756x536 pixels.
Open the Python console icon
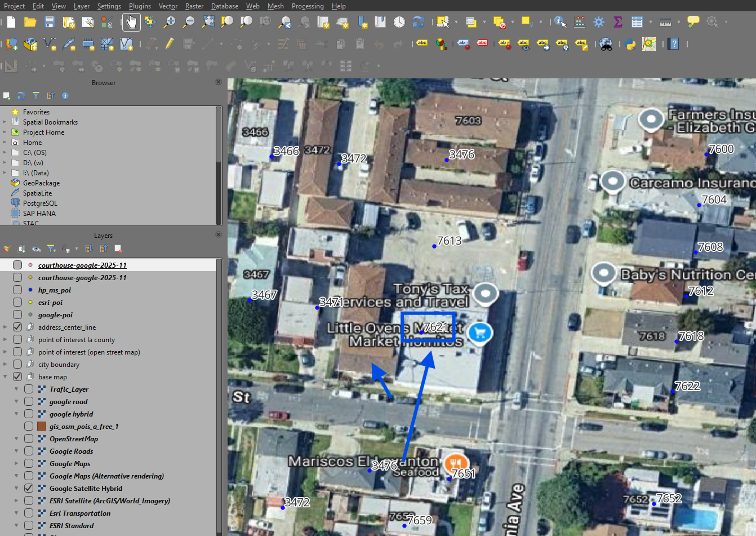click(x=630, y=44)
